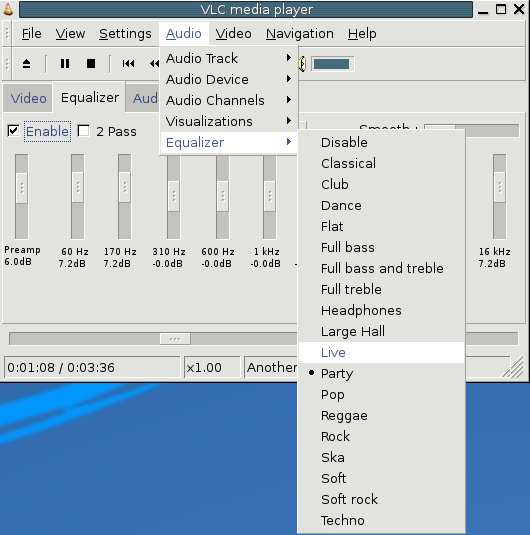Select the Headphones preset

pos(381,310)
